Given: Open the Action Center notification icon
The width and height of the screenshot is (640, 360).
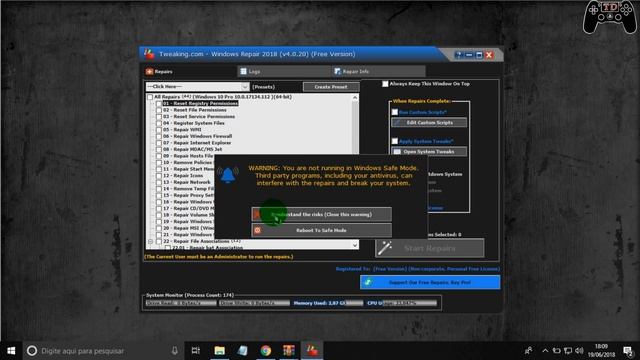Looking at the screenshot, I should coord(628,351).
